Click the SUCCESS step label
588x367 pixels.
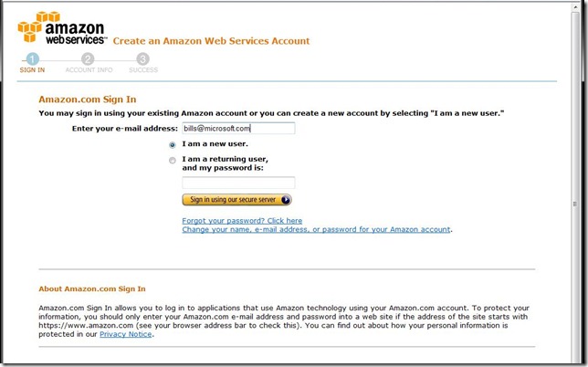[x=143, y=69]
